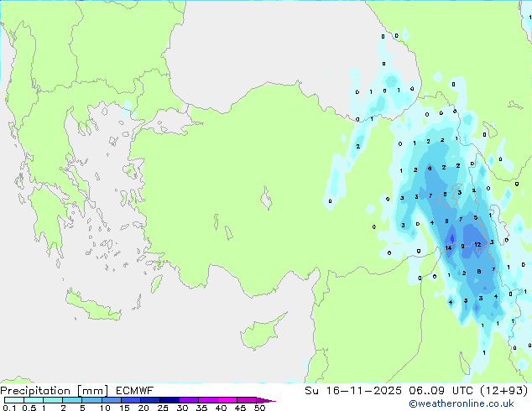The width and height of the screenshot is (532, 411).
Task: Click the "50" legend scale label
Action: pos(260,408)
